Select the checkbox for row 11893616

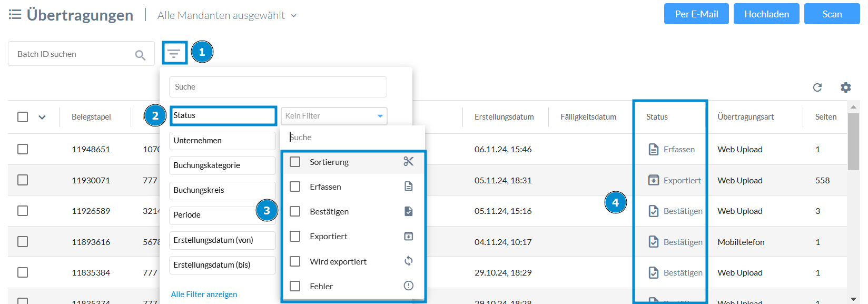coord(23,242)
